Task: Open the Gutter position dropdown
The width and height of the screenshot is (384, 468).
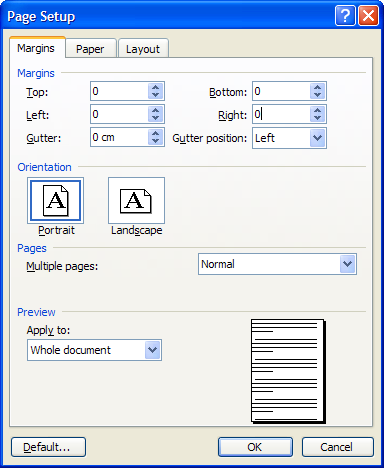Action: point(317,138)
